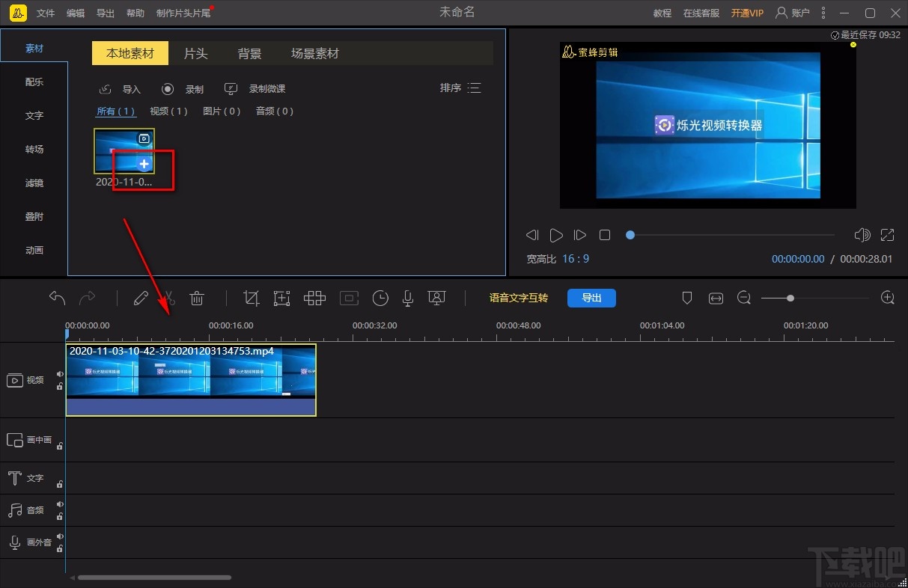Click the screen presenter toolbar icon

pyautogui.click(x=436, y=298)
